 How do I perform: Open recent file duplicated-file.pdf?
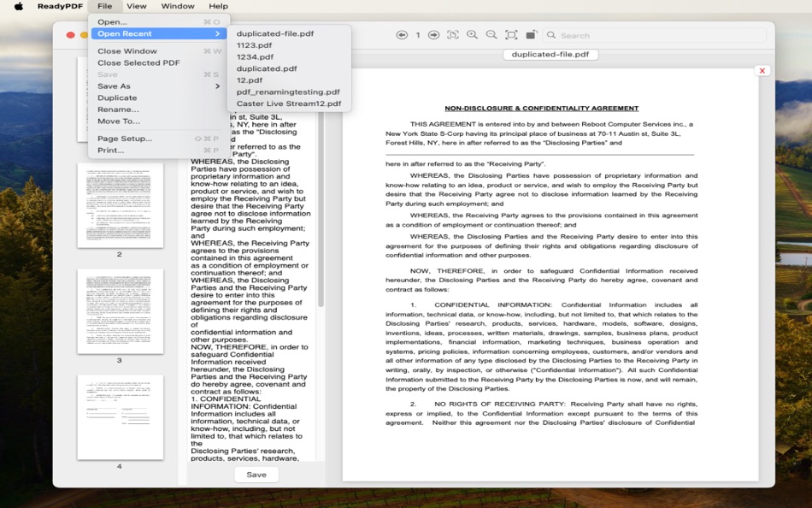289,33
